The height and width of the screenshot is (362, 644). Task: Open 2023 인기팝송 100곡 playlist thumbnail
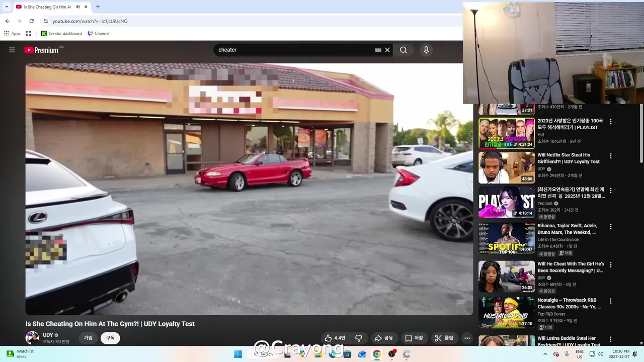[x=507, y=133]
